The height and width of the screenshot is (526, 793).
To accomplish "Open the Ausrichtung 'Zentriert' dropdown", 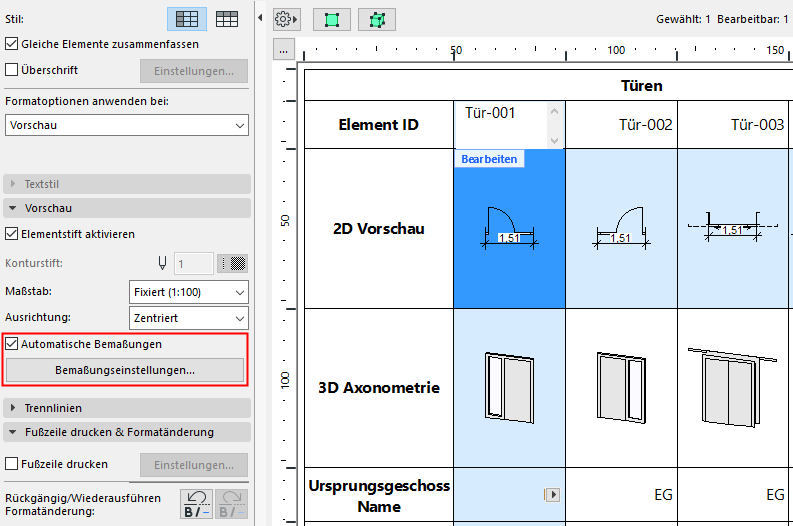I will [189, 318].
